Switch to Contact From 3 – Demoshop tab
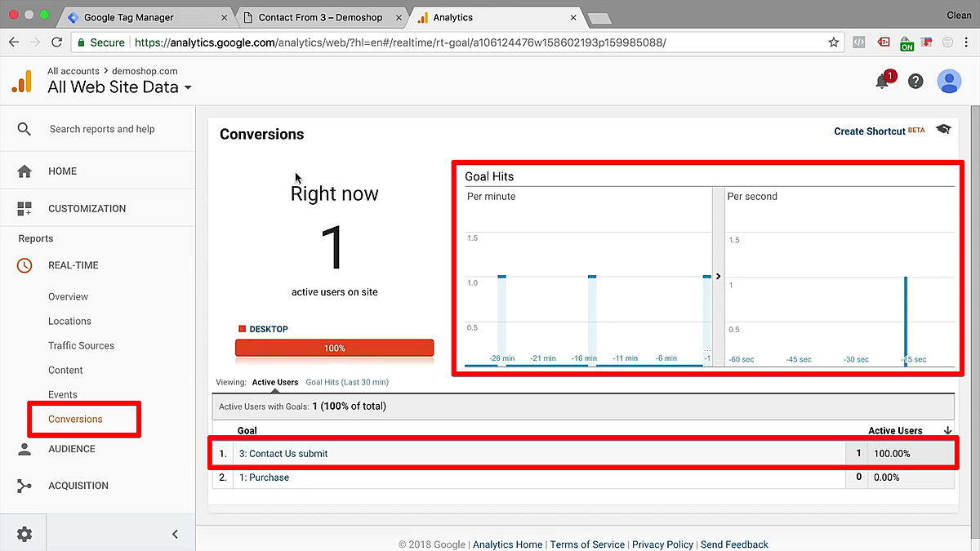 (x=320, y=17)
